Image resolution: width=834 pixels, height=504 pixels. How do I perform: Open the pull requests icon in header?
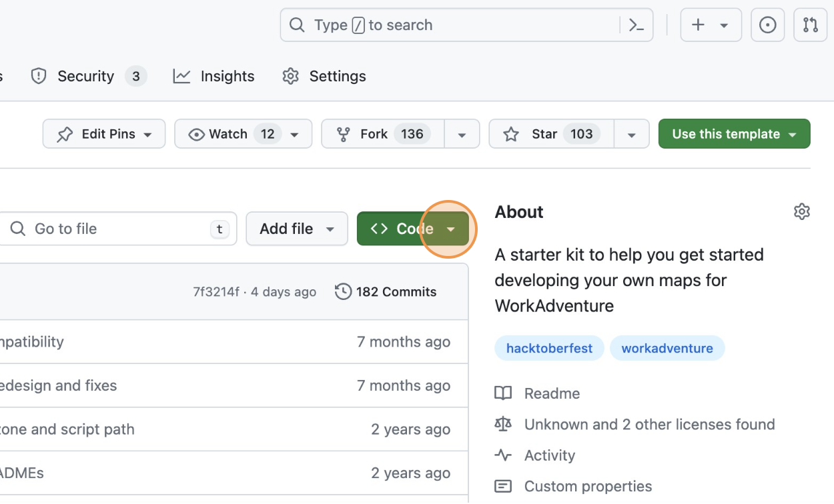[810, 25]
